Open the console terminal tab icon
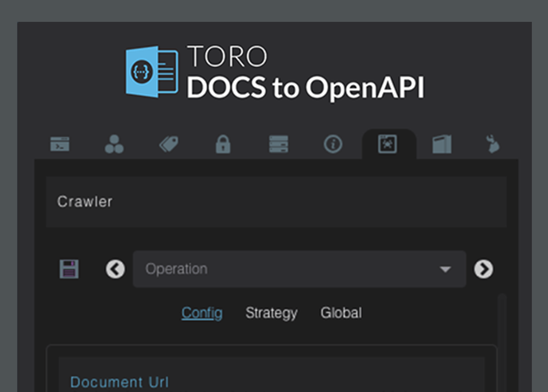 [60, 144]
